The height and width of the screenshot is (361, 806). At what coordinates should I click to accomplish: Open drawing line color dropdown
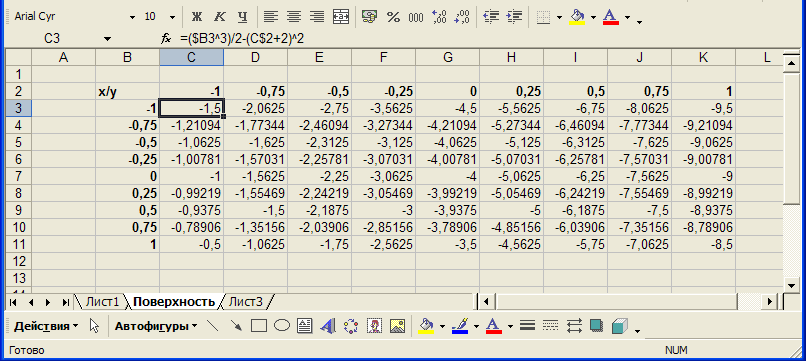pos(476,327)
